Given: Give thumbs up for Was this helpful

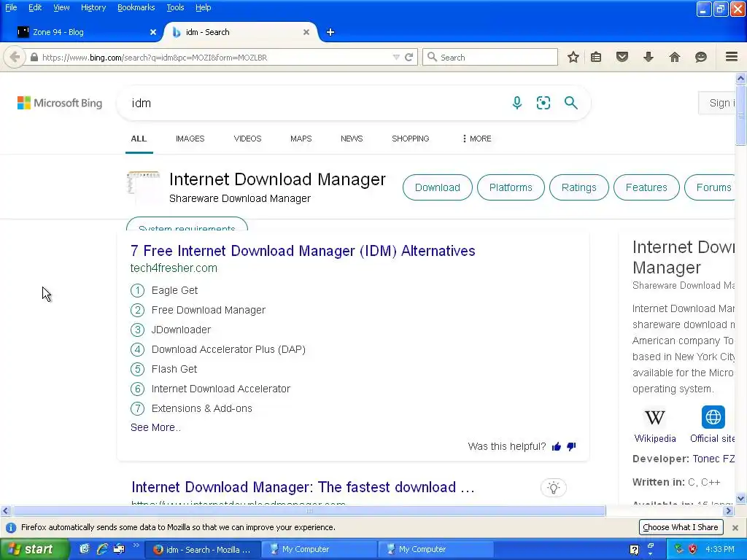Looking at the screenshot, I should pyautogui.click(x=556, y=447).
